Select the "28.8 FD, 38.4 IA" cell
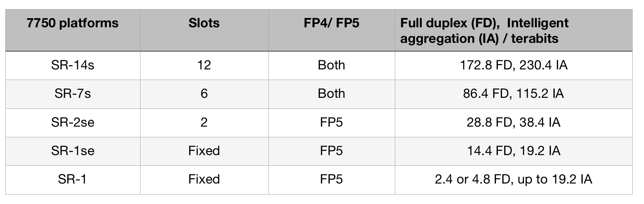Screen dimensions: 644x204 click(x=513, y=122)
